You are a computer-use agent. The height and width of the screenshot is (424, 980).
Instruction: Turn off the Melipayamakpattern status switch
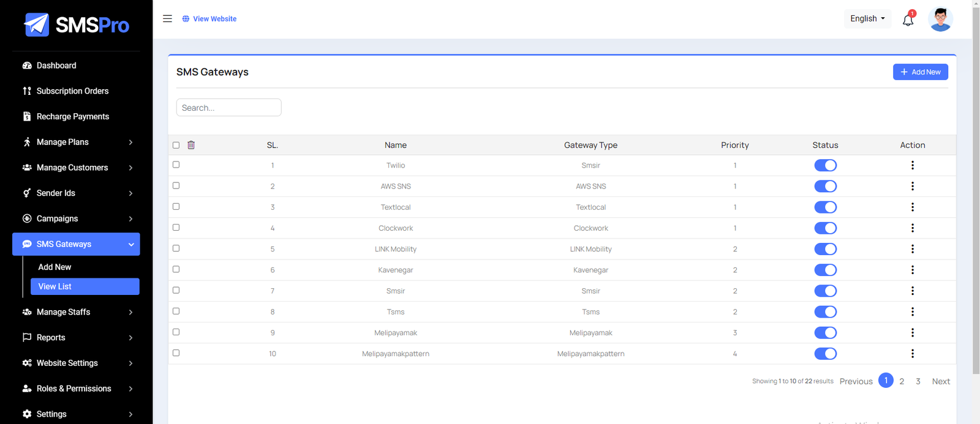825,354
